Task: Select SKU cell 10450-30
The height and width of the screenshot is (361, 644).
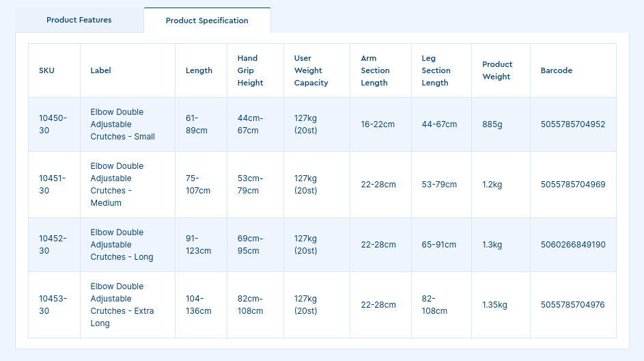Action: coord(53,124)
